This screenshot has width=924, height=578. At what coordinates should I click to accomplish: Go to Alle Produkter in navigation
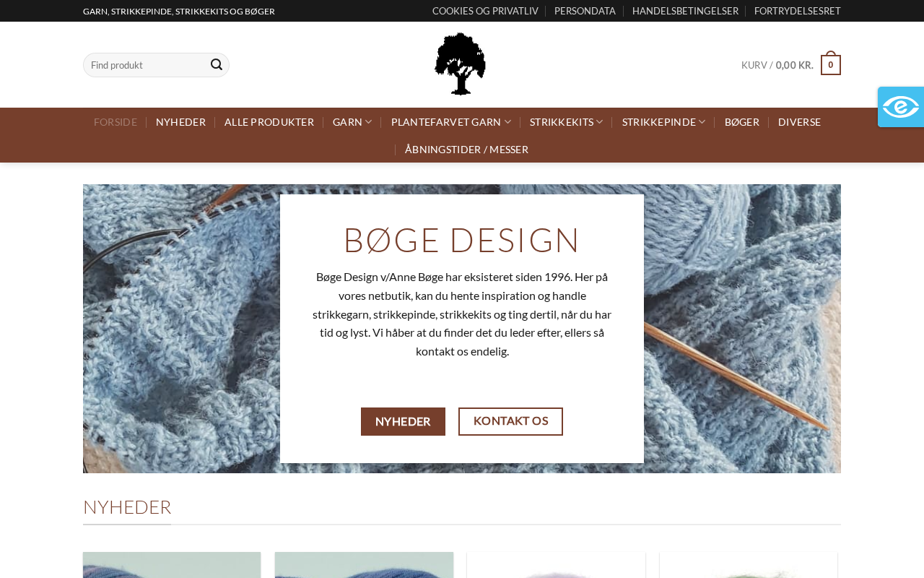coord(269,122)
